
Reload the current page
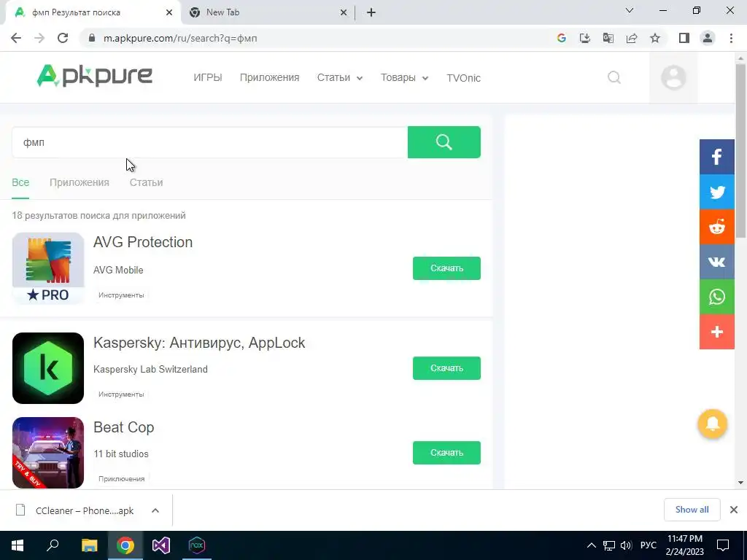click(63, 38)
